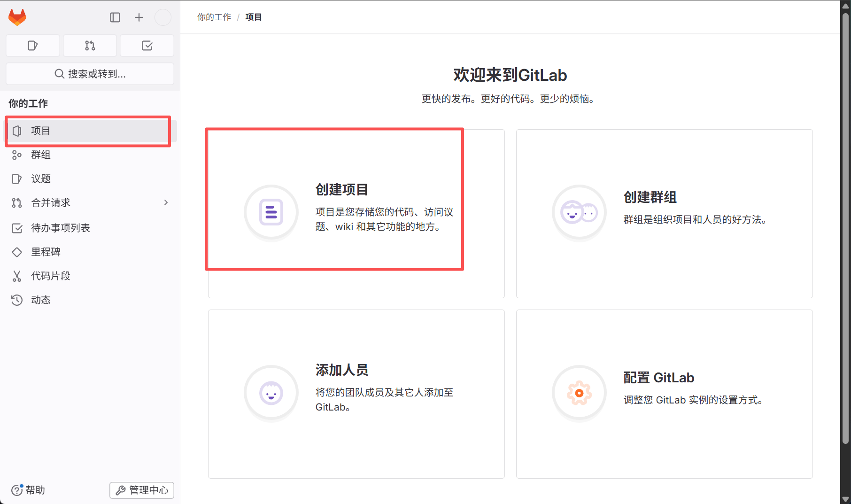Viewport: 851px width, 504px height.
Task: Select 群组 in the sidebar
Action: pyautogui.click(x=91, y=155)
